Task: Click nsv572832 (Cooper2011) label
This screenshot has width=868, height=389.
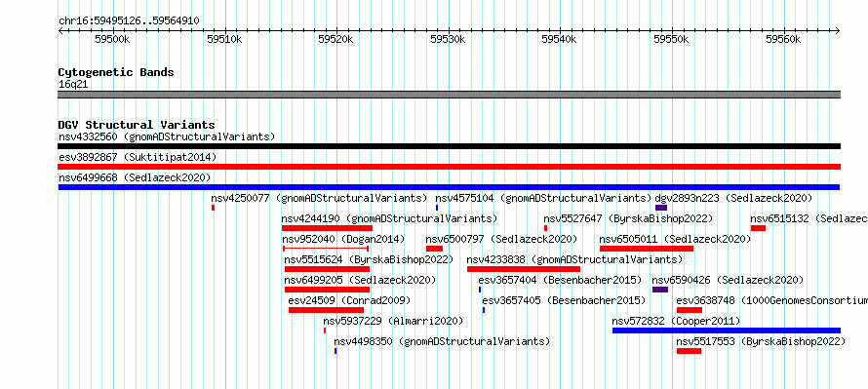Action: pyautogui.click(x=676, y=321)
